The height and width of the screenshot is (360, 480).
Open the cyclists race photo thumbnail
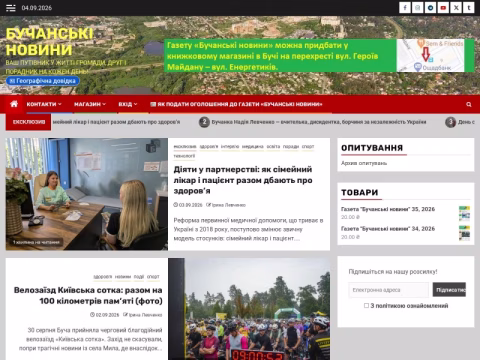249,309
